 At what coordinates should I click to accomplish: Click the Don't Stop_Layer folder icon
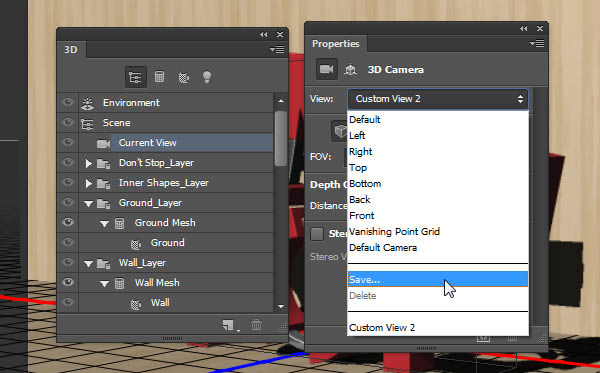[104, 164]
